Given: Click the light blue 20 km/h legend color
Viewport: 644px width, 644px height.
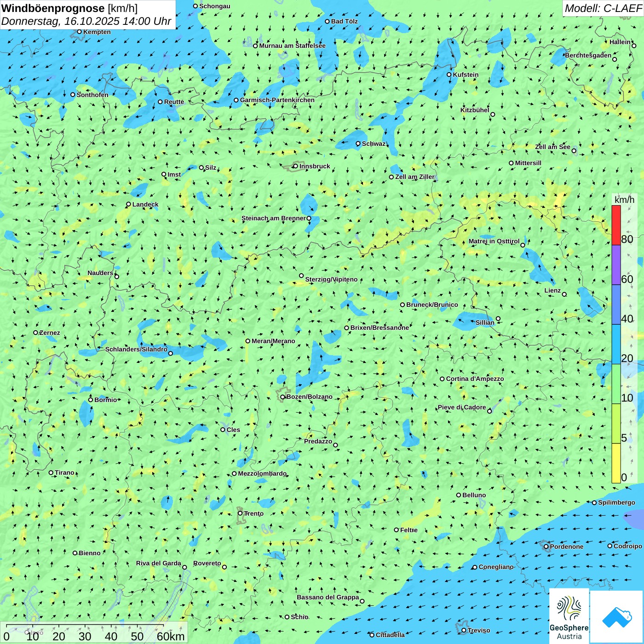Looking at the screenshot, I should tap(616, 344).
